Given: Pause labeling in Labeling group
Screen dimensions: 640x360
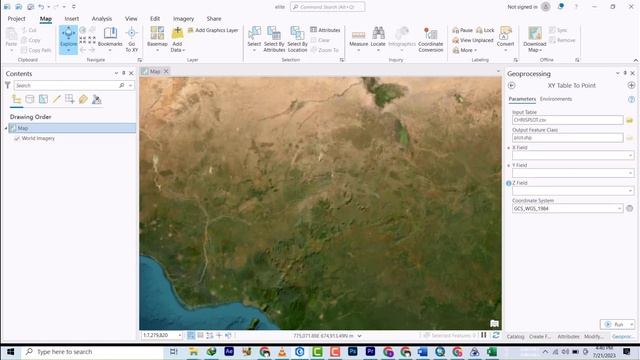Looking at the screenshot, I should point(462,30).
